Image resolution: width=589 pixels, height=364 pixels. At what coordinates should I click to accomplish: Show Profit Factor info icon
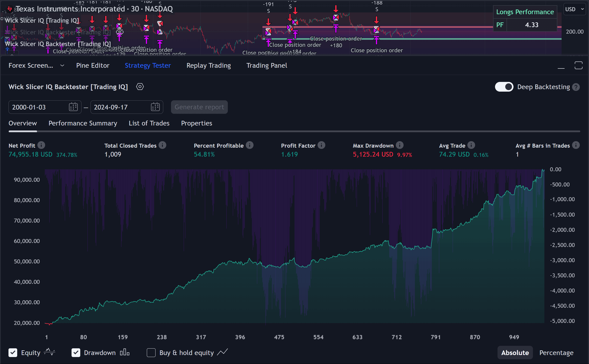(321, 145)
